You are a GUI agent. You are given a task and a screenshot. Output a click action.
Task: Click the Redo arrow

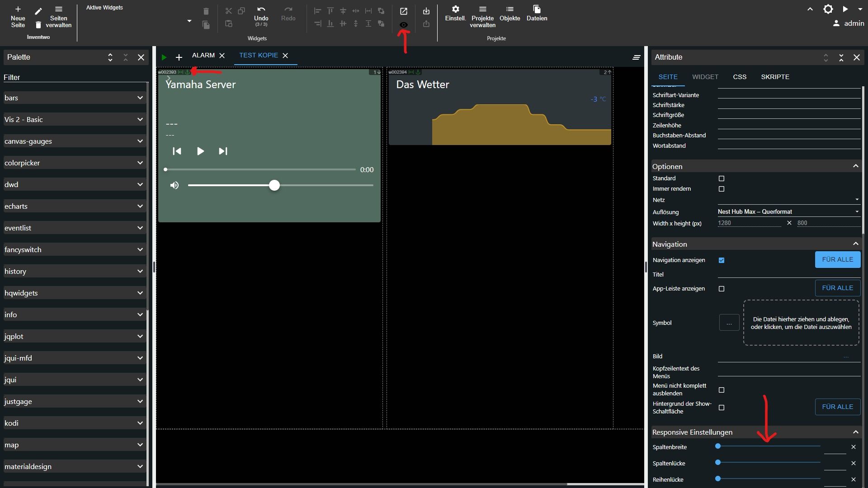pyautogui.click(x=288, y=9)
